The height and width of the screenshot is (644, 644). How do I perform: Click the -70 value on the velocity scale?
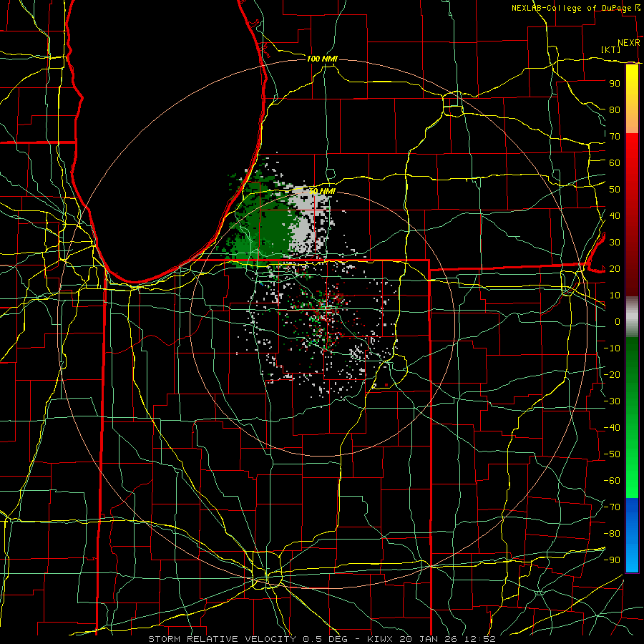tap(612, 507)
